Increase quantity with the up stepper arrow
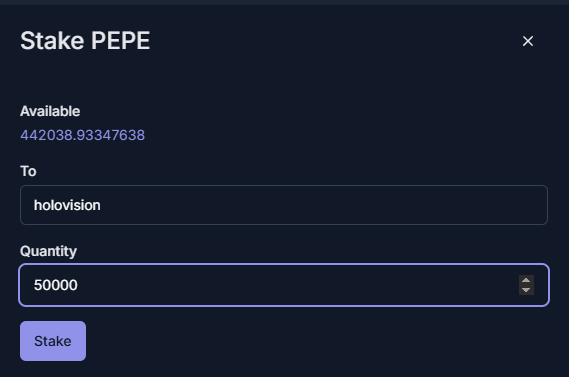The image size is (569, 377). click(526, 280)
